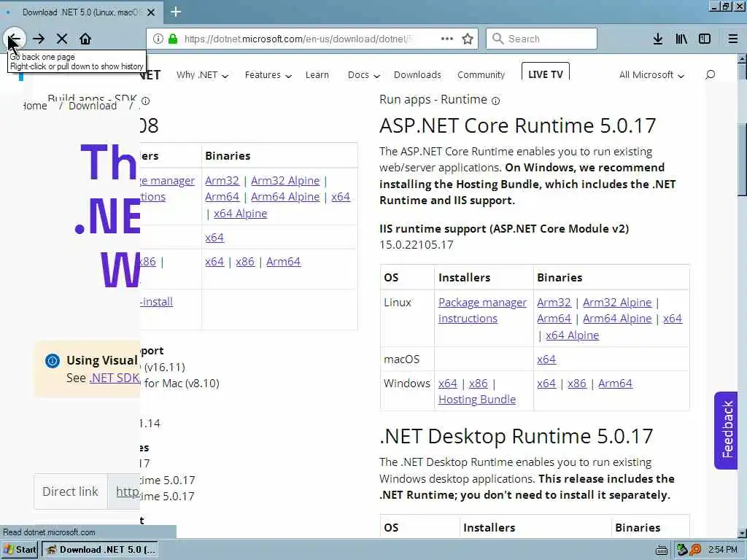
Task: Open the Windows Hosting Bundle link
Action: tap(477, 400)
